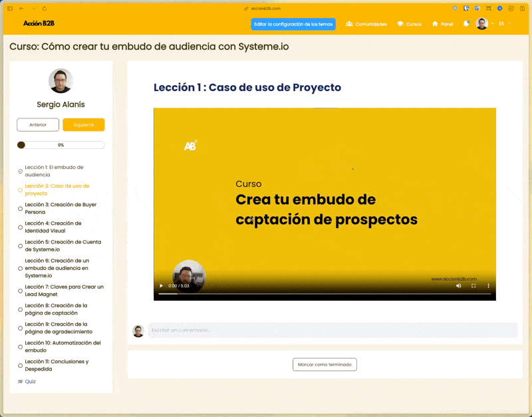Open Lección 6: Creación de un embudo
Screen dimensions: 532x417
coord(57,268)
